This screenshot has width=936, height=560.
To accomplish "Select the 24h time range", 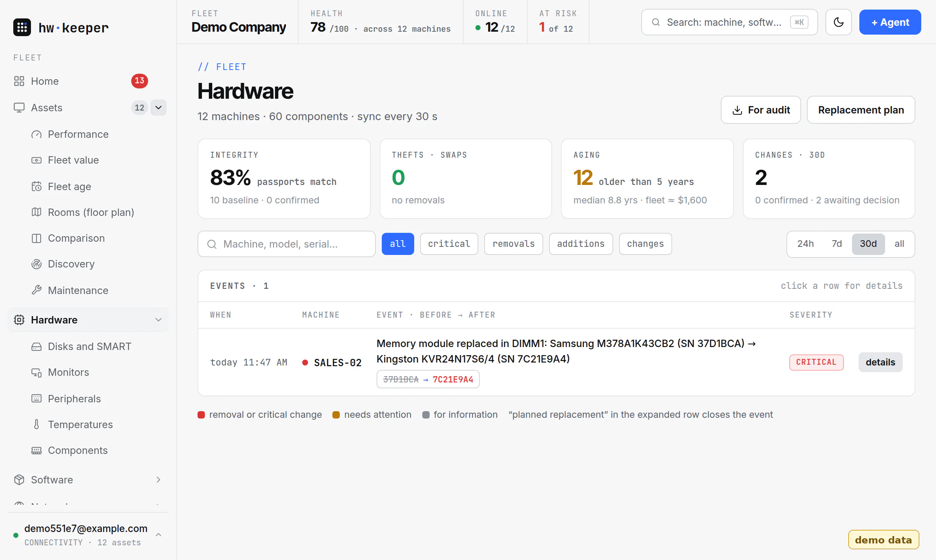I will pos(805,244).
